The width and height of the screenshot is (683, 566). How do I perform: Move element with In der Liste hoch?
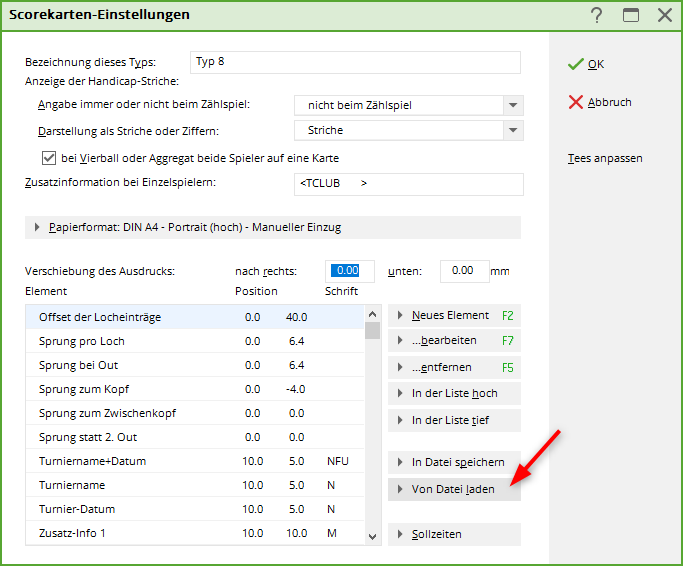[x=453, y=393]
